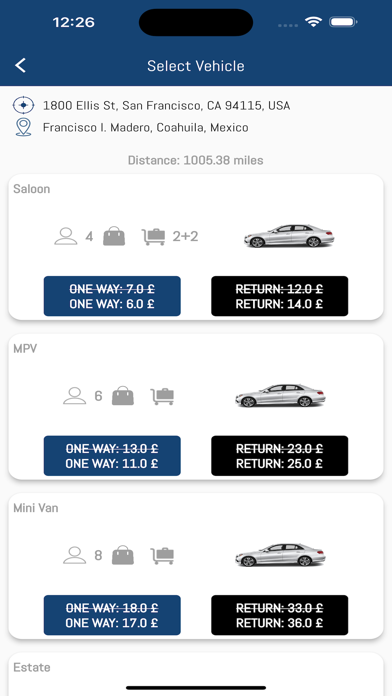
Task: Open the pickup address 1800 Ellis St
Action: pyautogui.click(x=166, y=106)
